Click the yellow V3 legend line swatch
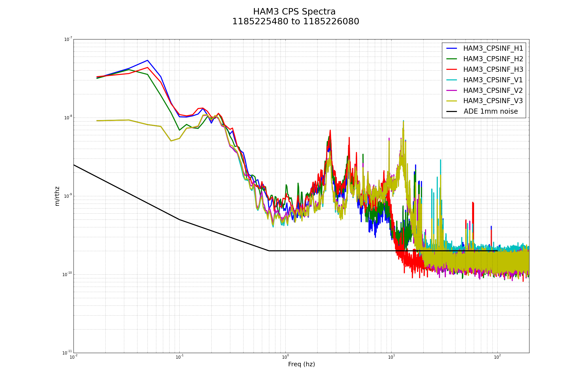This screenshot has height=392, width=588. (452, 101)
